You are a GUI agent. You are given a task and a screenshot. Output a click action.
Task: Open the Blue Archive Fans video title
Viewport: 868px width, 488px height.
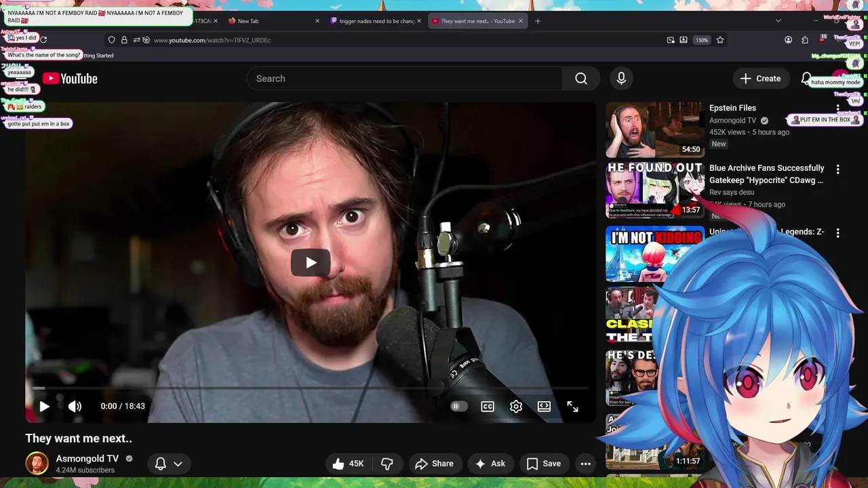click(x=767, y=174)
